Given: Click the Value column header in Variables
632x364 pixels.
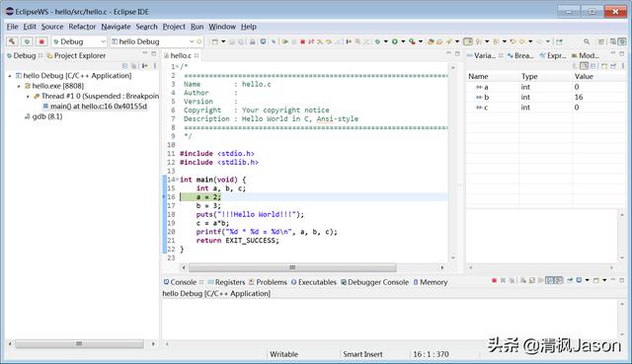Looking at the screenshot, I should [x=598, y=76].
